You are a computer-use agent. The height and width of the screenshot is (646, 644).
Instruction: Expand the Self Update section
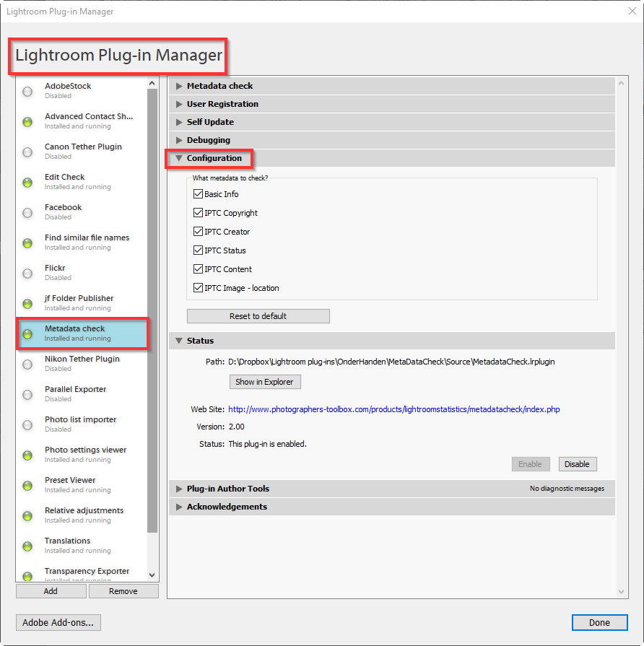179,122
